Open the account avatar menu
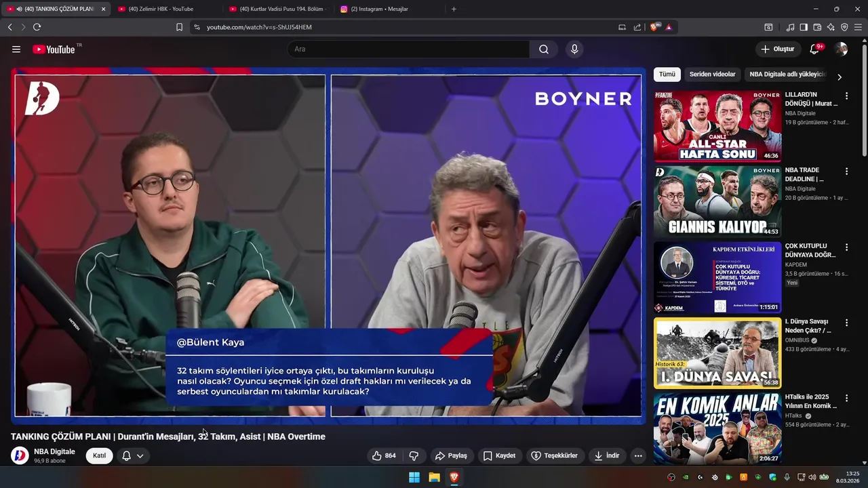 tap(841, 49)
